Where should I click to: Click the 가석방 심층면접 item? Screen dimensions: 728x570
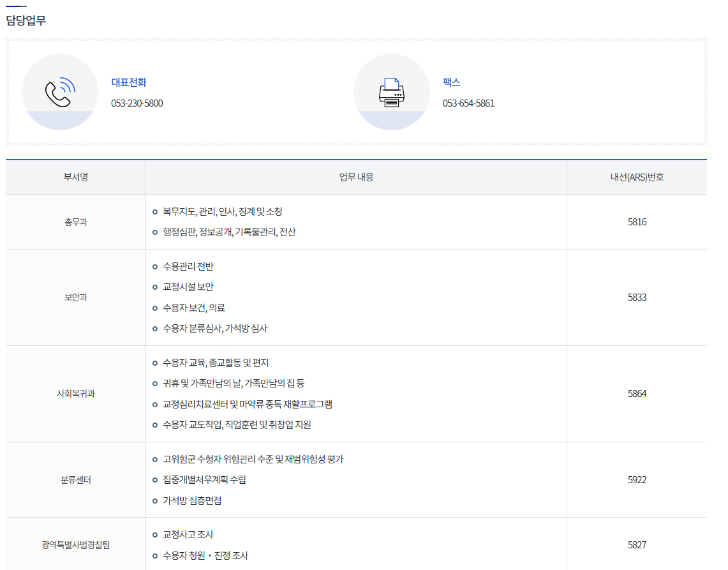[x=192, y=501]
